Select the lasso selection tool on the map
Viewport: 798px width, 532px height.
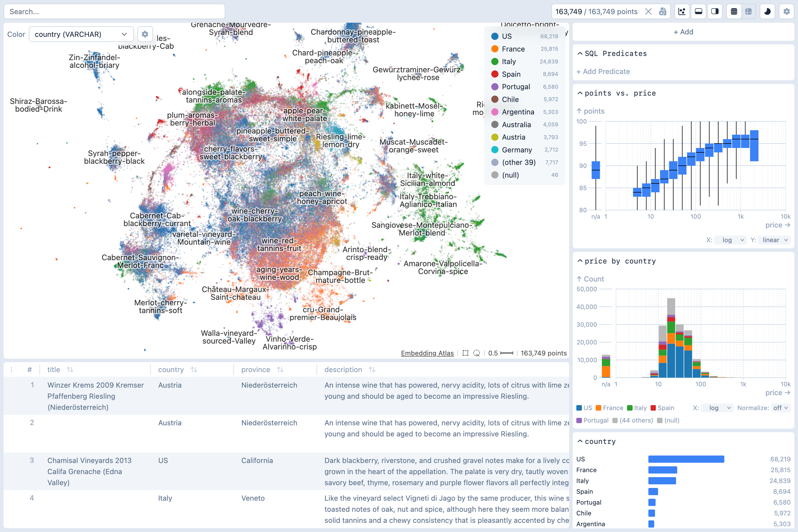(x=476, y=353)
